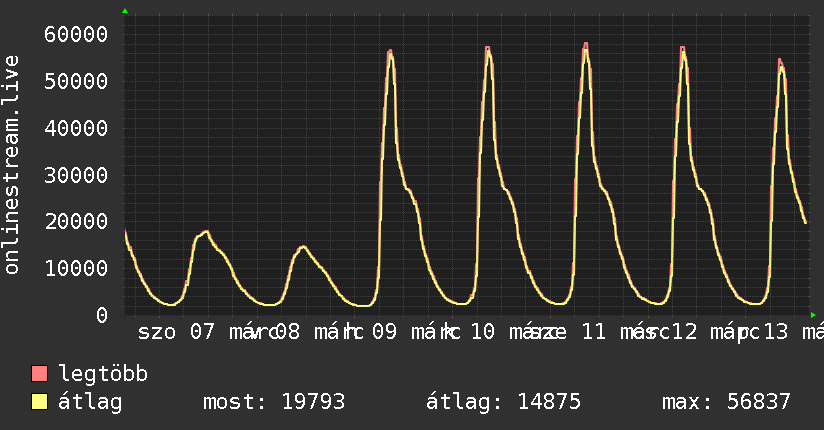Click the 50000 y-axis label
This screenshot has height=430, width=824.
point(76,81)
